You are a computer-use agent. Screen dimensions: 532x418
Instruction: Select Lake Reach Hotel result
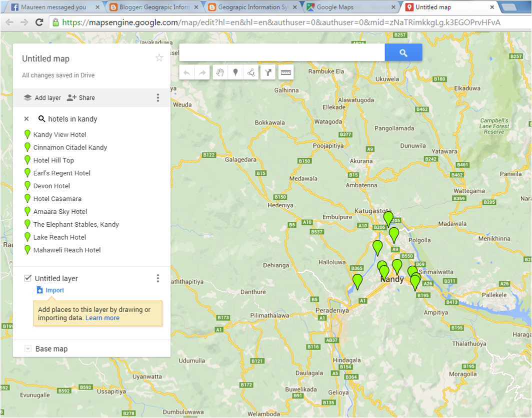(59, 237)
